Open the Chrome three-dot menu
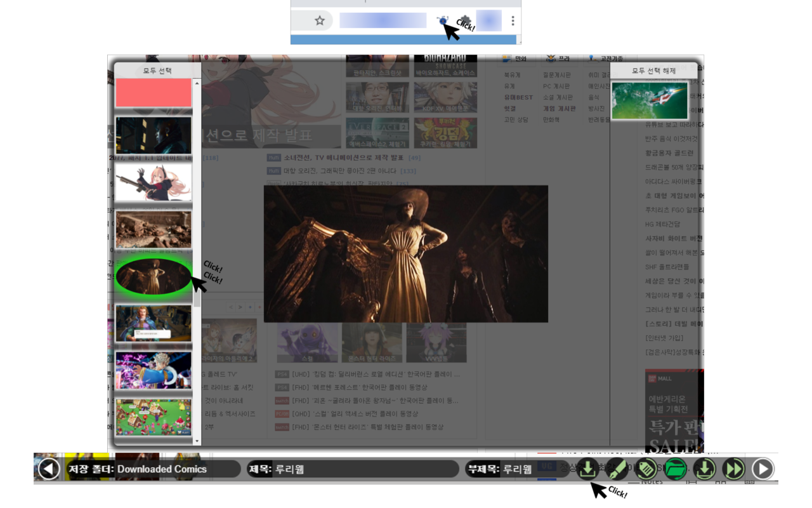The image size is (812, 508). (513, 21)
